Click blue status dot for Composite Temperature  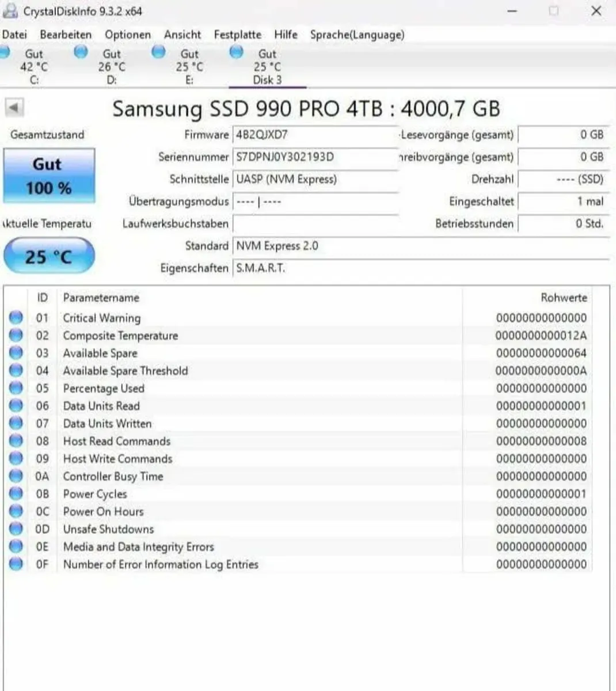[16, 335]
